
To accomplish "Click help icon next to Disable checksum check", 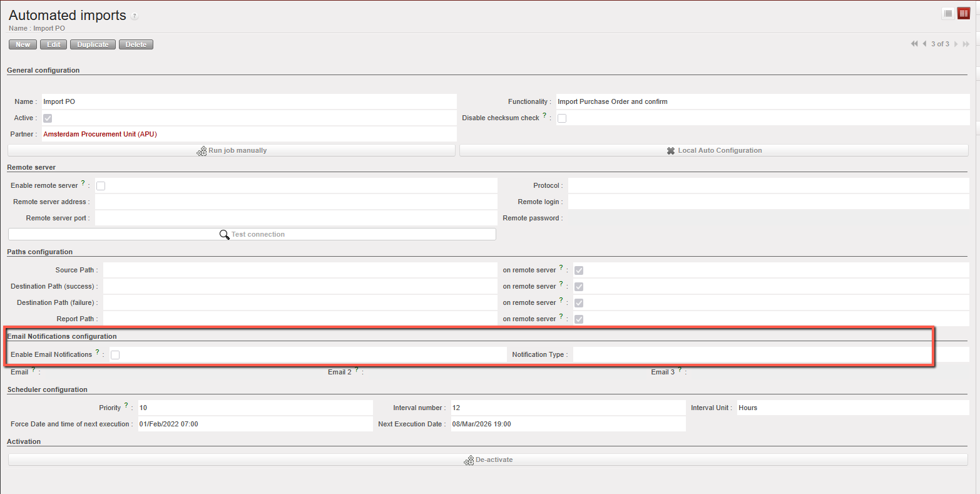I will [x=544, y=116].
